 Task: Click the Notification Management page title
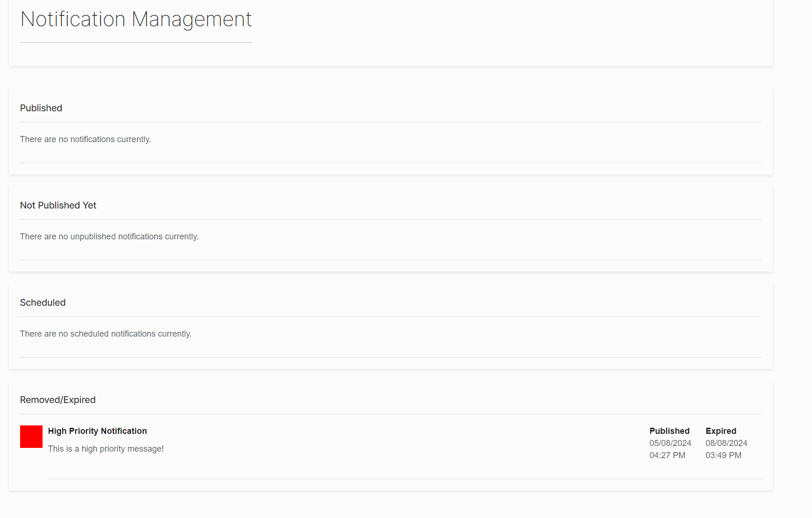coord(136,19)
